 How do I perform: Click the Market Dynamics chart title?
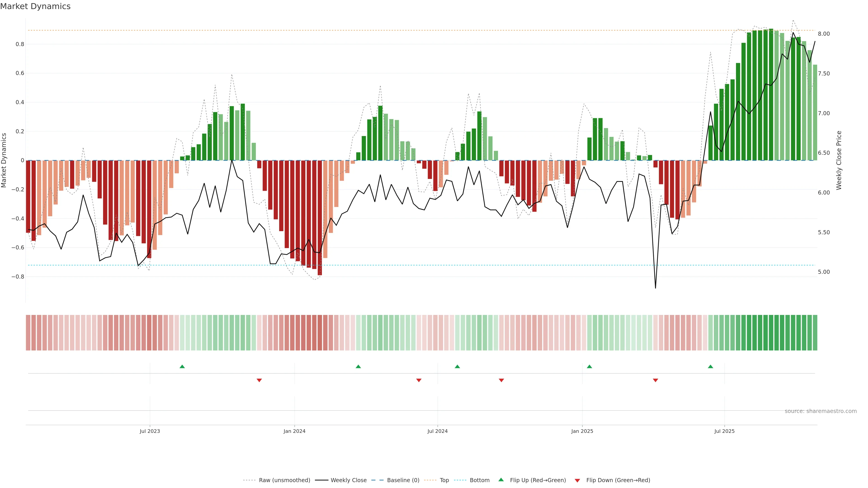point(35,6)
